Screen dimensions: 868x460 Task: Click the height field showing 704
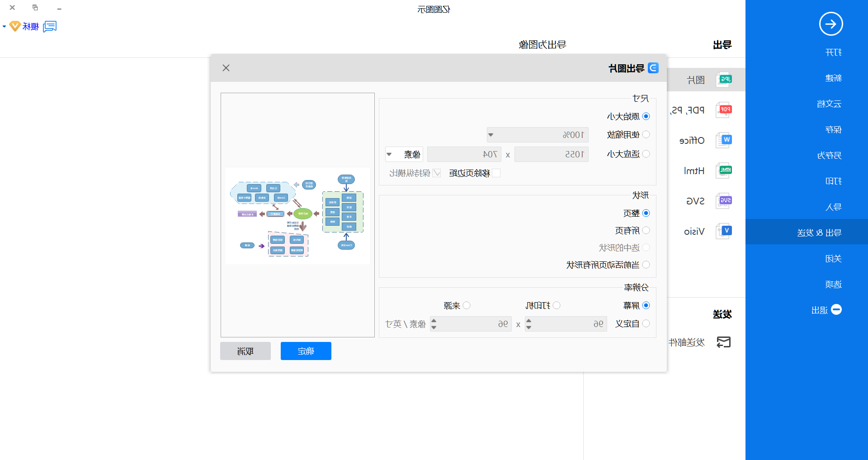[x=464, y=154]
